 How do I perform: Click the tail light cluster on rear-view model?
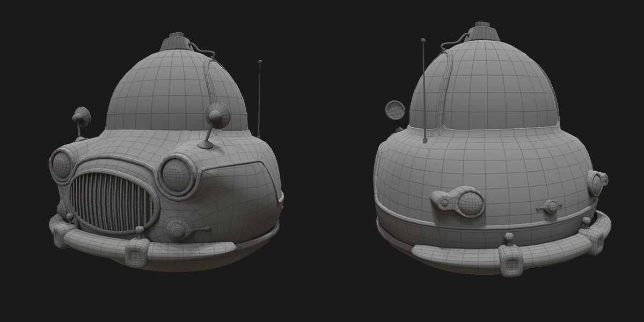(458, 201)
